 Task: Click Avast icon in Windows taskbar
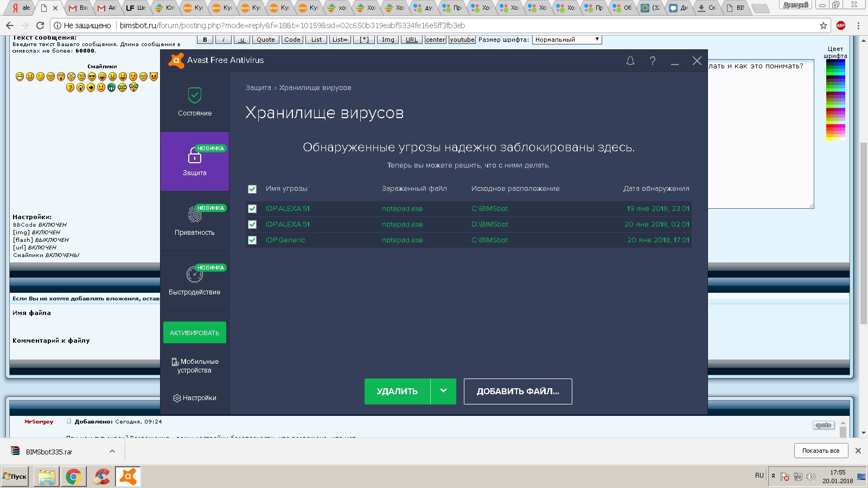[x=128, y=477]
